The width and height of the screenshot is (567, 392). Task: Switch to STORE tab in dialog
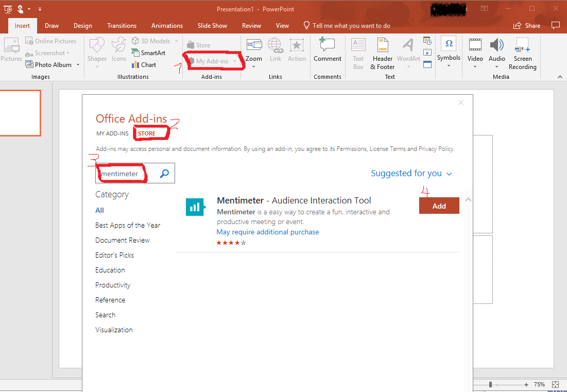click(146, 133)
